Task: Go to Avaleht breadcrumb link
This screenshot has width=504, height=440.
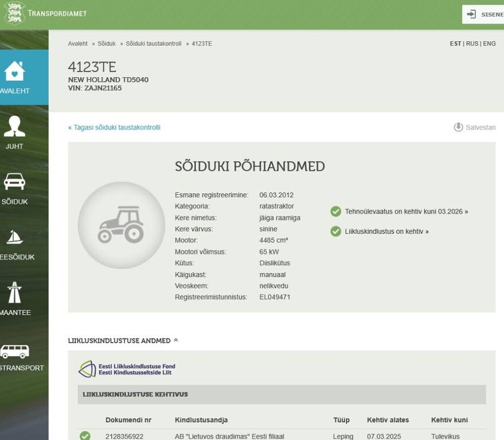Action: [x=77, y=44]
